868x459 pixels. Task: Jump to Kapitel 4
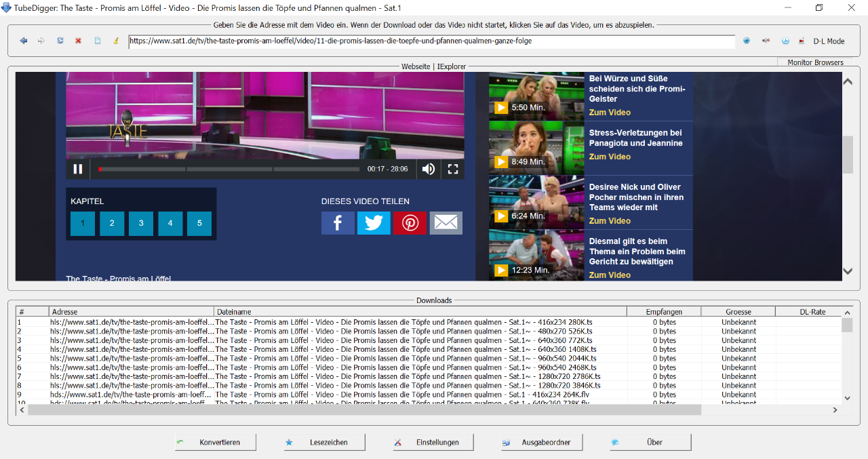coord(170,223)
